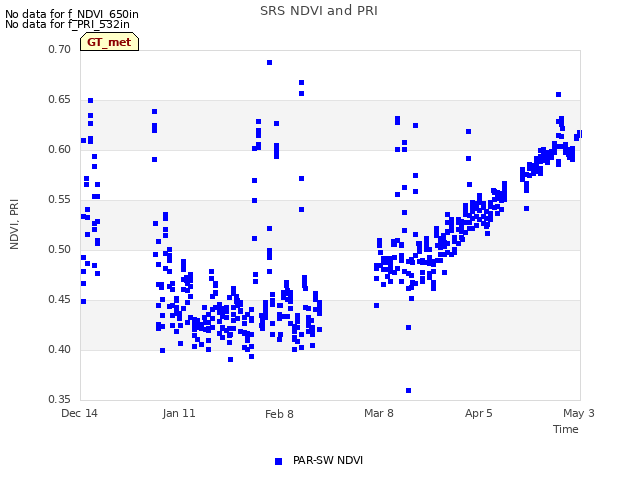Image resolution: width=640 pixels, height=480 pixels.
Task: Click the 0.60 y-axis tick label
Action: [x=60, y=149]
